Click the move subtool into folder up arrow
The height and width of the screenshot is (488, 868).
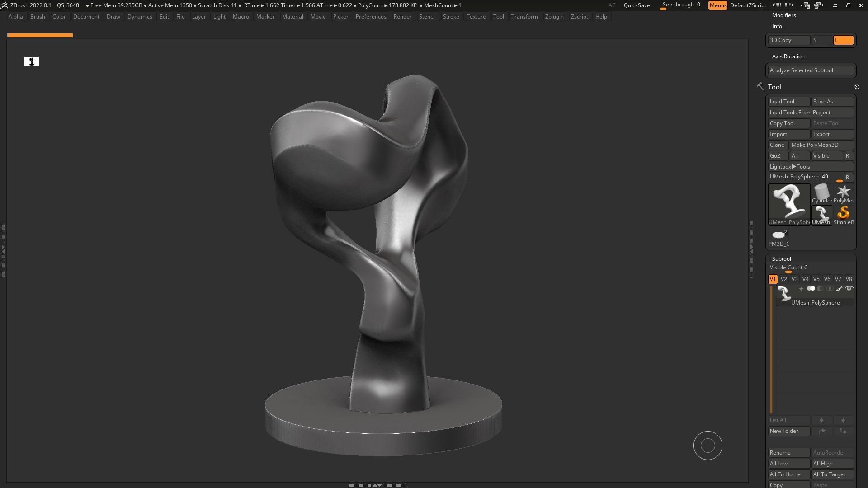pyautogui.click(x=821, y=431)
